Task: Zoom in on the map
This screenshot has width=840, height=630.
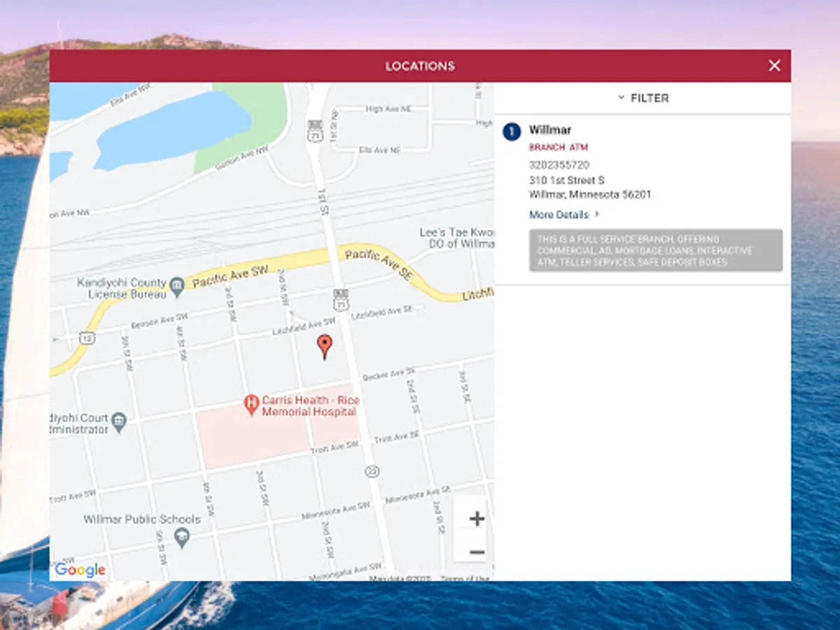Action: point(477,519)
